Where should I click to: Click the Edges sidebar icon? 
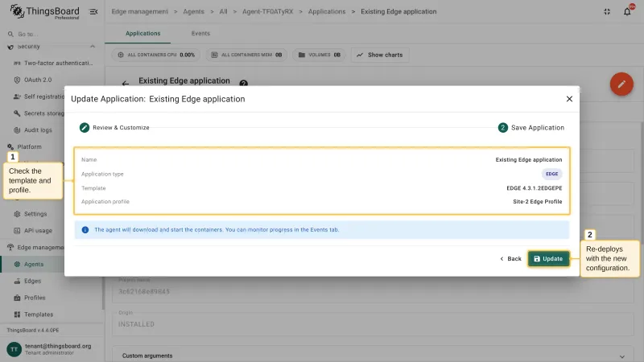[x=17, y=281]
